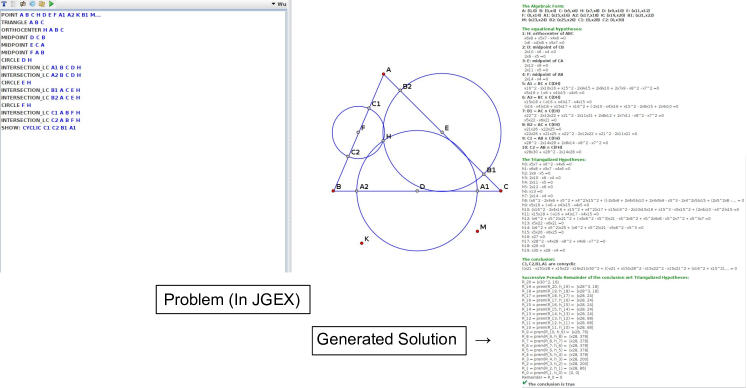Click the grey document icon in toolbar
The image size is (747, 388).
coord(13,4)
